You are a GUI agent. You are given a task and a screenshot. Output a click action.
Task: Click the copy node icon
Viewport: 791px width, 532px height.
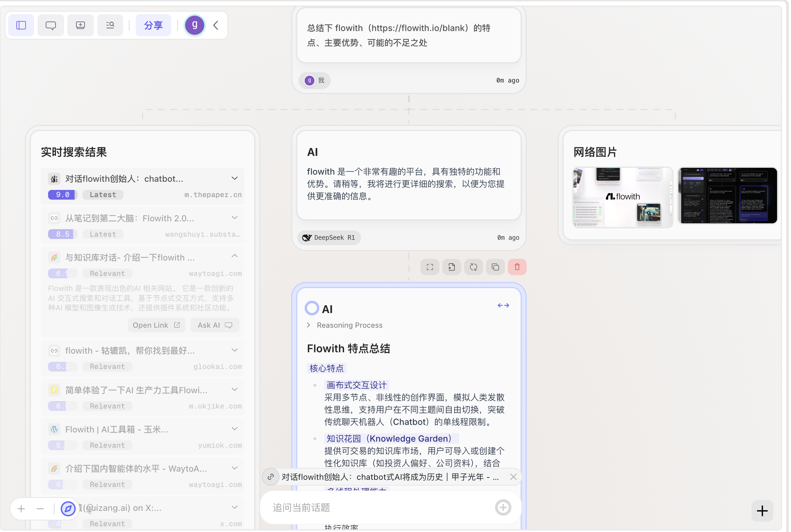point(495,267)
